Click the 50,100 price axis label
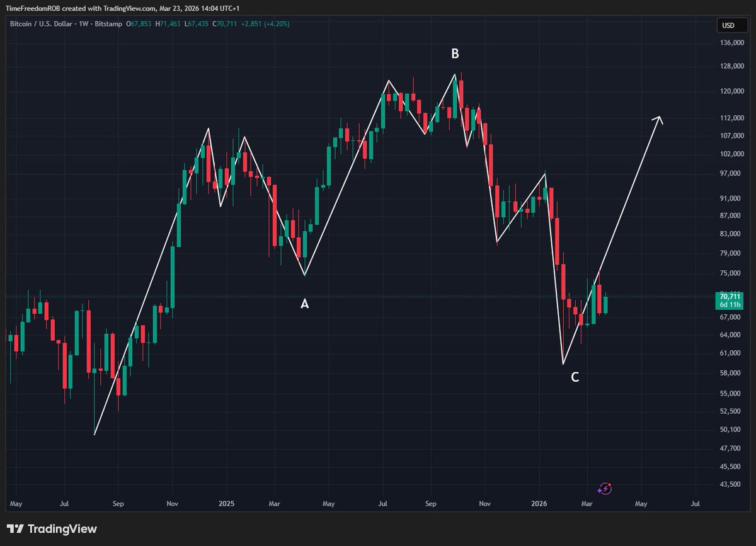This screenshot has width=756, height=546. (729, 429)
